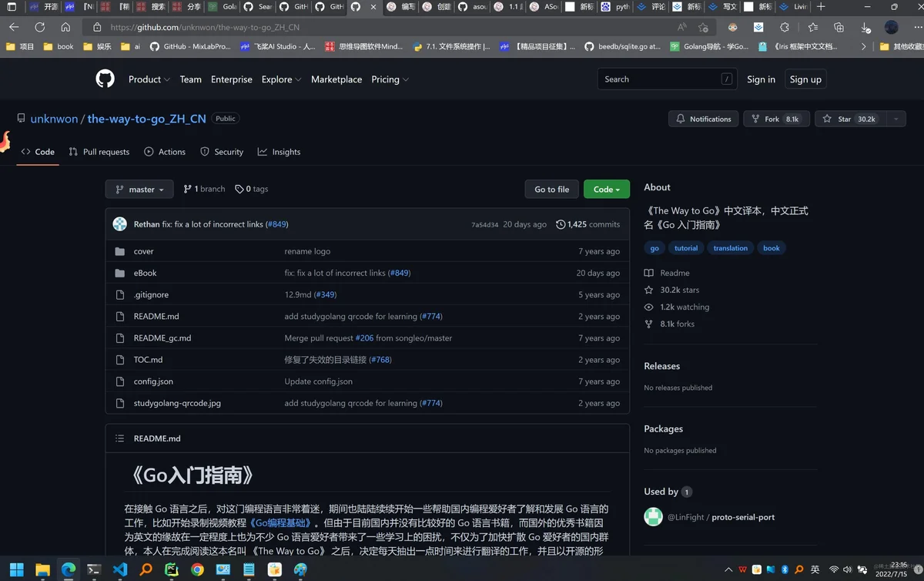Image resolution: width=924 pixels, height=581 pixels.
Task: Open the Marketplace menu item
Action: coord(336,79)
